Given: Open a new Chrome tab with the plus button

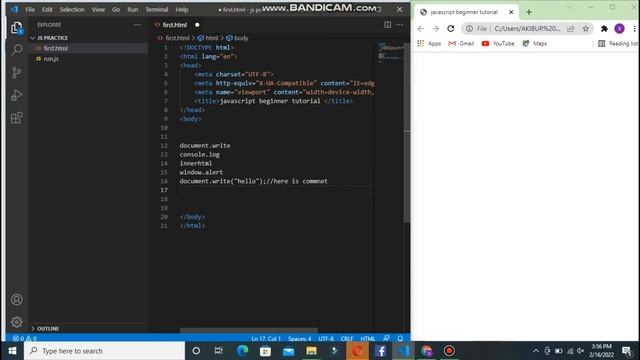Looking at the screenshot, I should coord(529,12).
